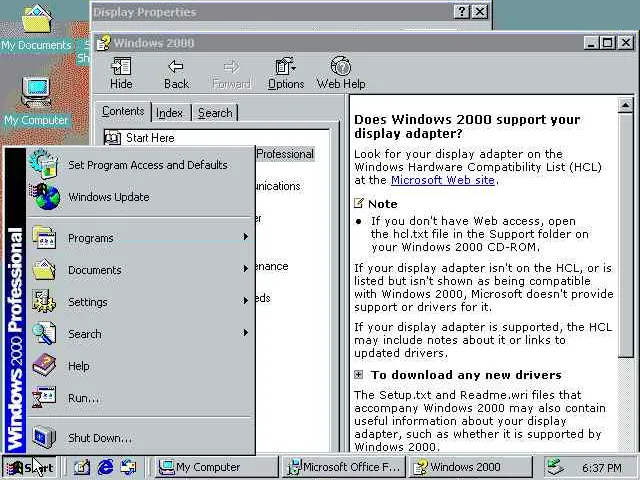Click the Documents folder icon in Start menu
The width and height of the screenshot is (640, 480).
click(44, 269)
